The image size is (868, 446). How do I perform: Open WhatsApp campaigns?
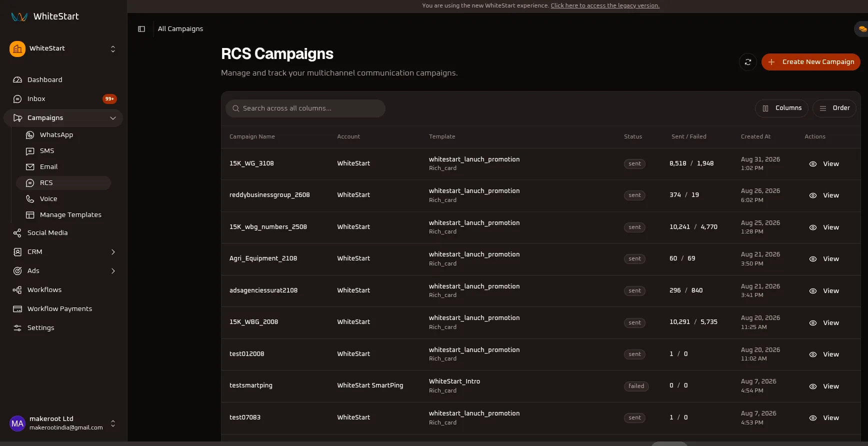pyautogui.click(x=63, y=135)
